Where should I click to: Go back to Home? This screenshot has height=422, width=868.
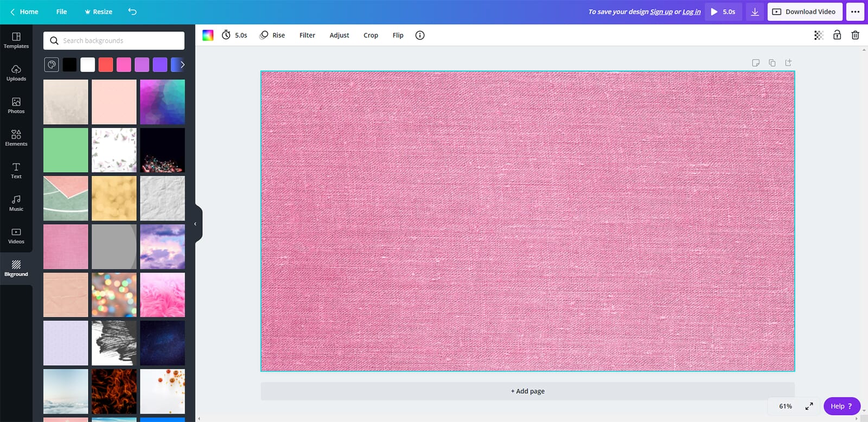pos(24,11)
